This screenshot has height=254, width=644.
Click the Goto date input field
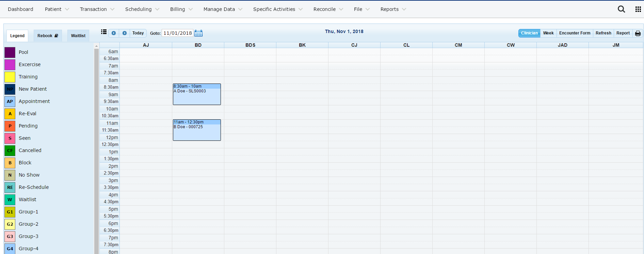(177, 33)
